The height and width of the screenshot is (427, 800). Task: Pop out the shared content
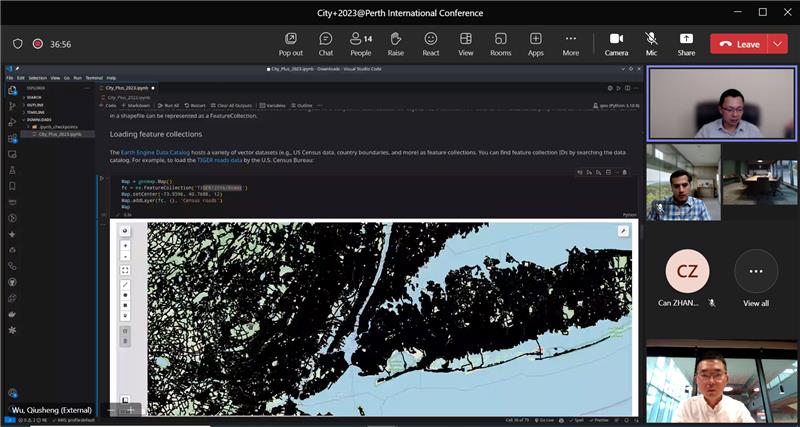[291, 43]
